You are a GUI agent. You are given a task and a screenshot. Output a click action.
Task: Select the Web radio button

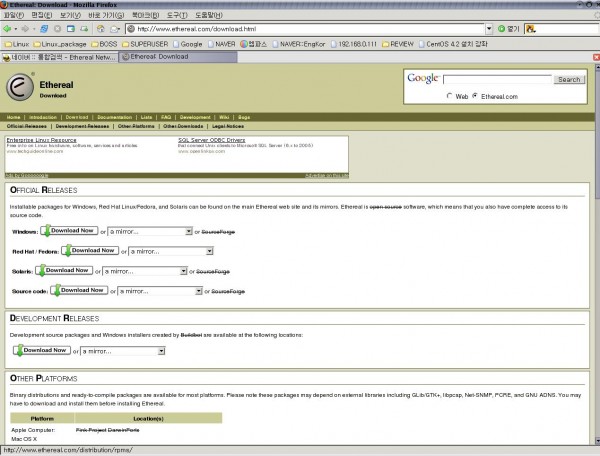click(x=449, y=96)
